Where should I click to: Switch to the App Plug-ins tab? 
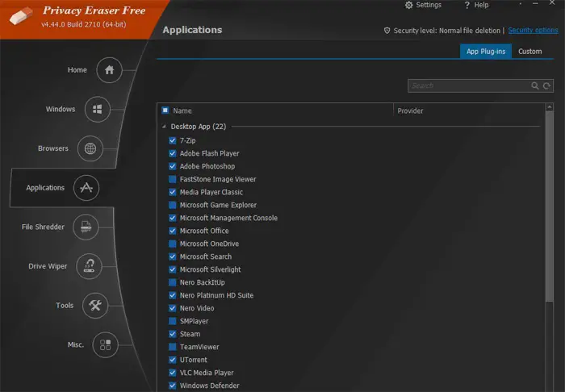(x=486, y=52)
